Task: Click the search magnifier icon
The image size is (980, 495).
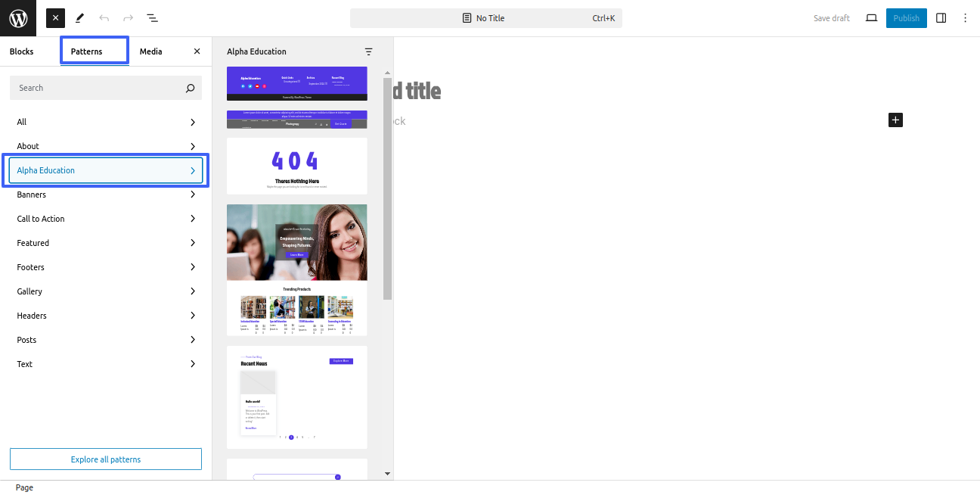Action: [x=191, y=88]
